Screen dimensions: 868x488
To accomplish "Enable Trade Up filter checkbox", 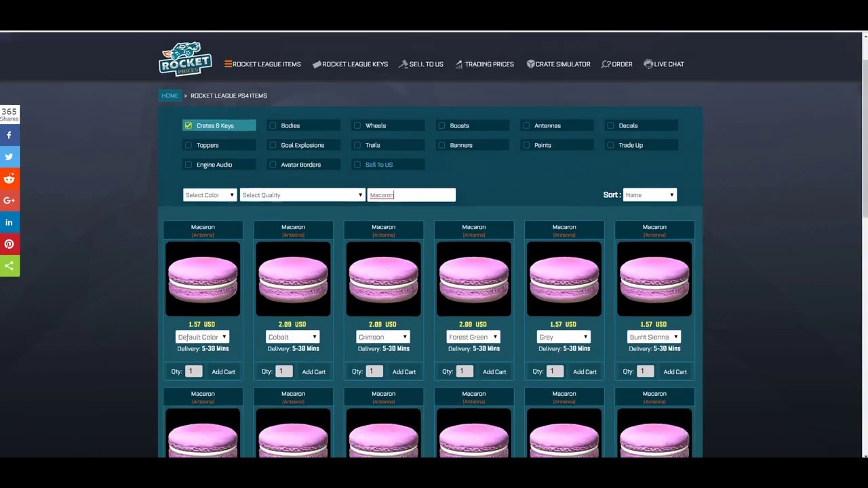I will [x=611, y=145].
